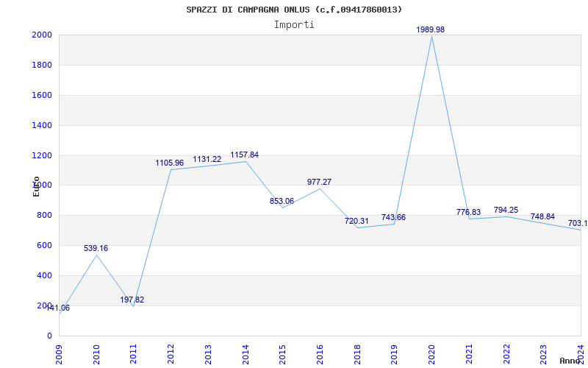588x368 pixels.
Task: Select the 539.16 data label
Action: point(96,248)
